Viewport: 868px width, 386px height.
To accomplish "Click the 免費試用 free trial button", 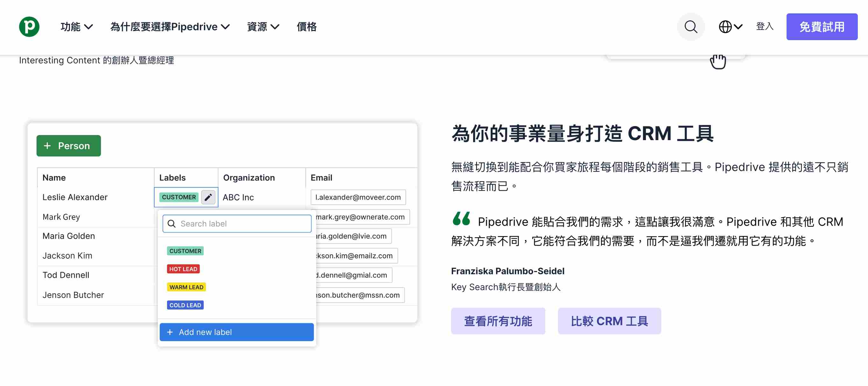I will coord(822,27).
